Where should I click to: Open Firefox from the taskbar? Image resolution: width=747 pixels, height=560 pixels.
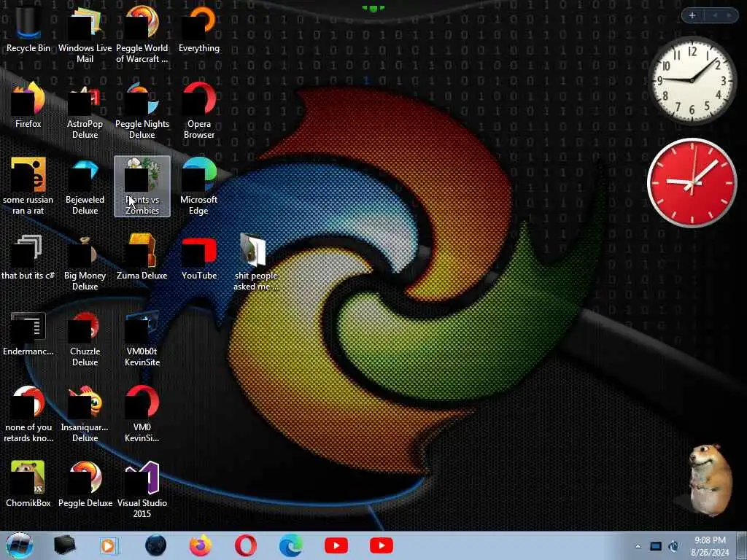tap(201, 545)
